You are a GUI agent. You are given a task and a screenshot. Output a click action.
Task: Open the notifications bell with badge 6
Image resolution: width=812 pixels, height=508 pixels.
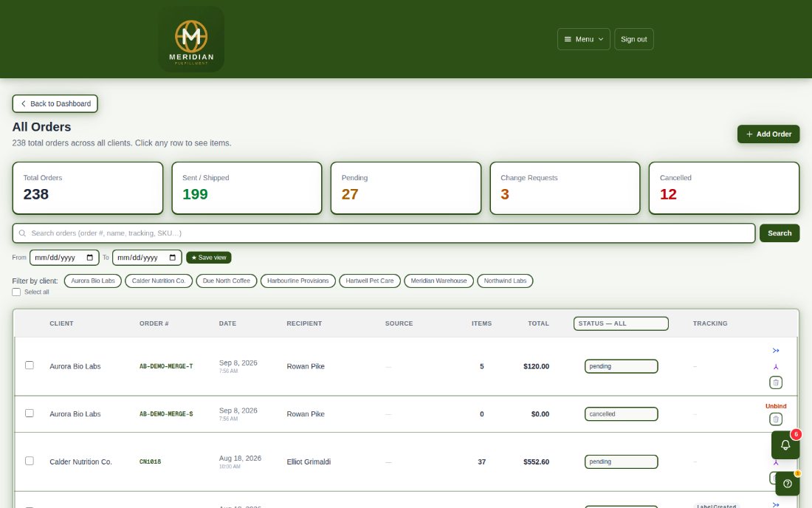785,444
